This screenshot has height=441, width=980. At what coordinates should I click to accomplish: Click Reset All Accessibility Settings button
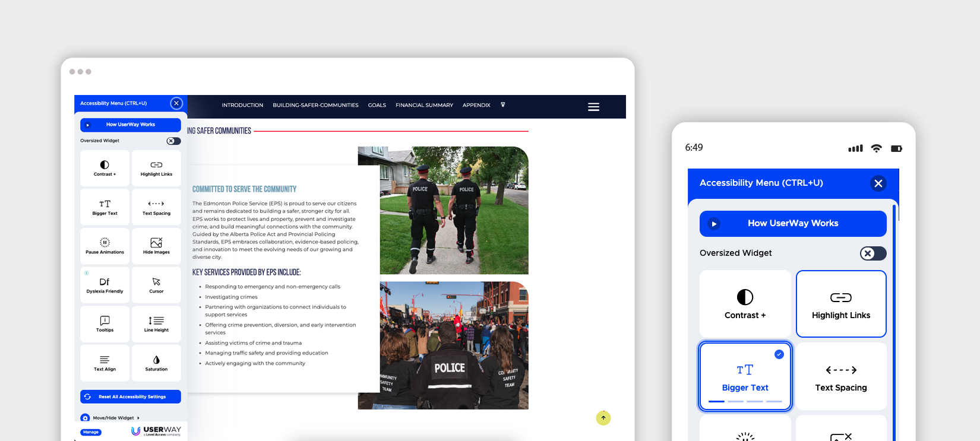click(131, 396)
